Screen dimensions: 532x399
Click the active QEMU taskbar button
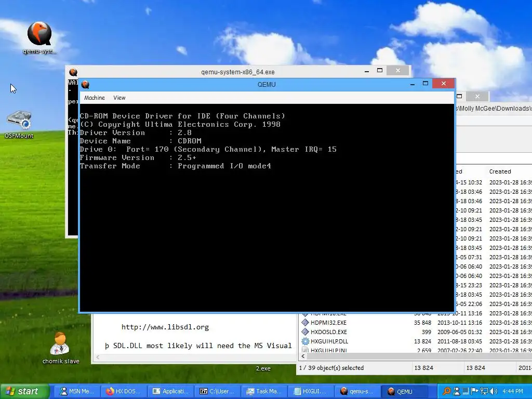point(404,391)
